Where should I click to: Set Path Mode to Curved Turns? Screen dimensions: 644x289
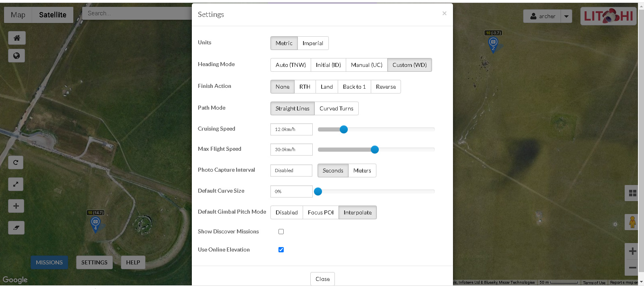click(336, 108)
